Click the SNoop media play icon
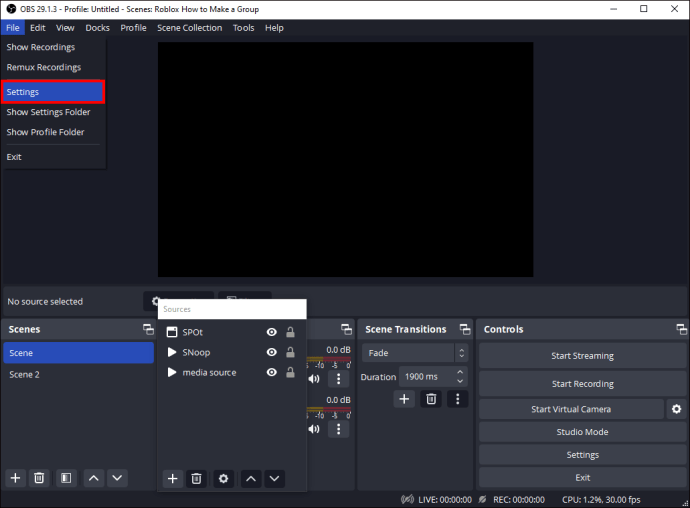This screenshot has width=690, height=508. (172, 352)
